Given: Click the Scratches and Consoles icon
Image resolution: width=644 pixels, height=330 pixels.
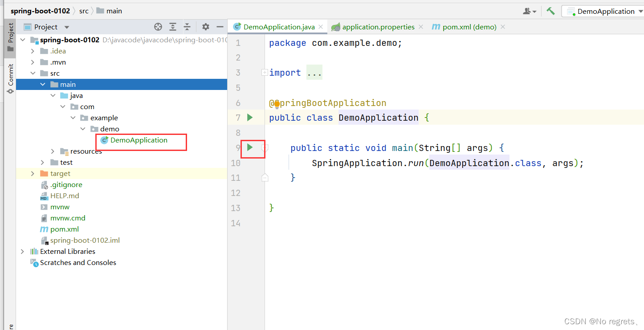Looking at the screenshot, I should click(34, 263).
